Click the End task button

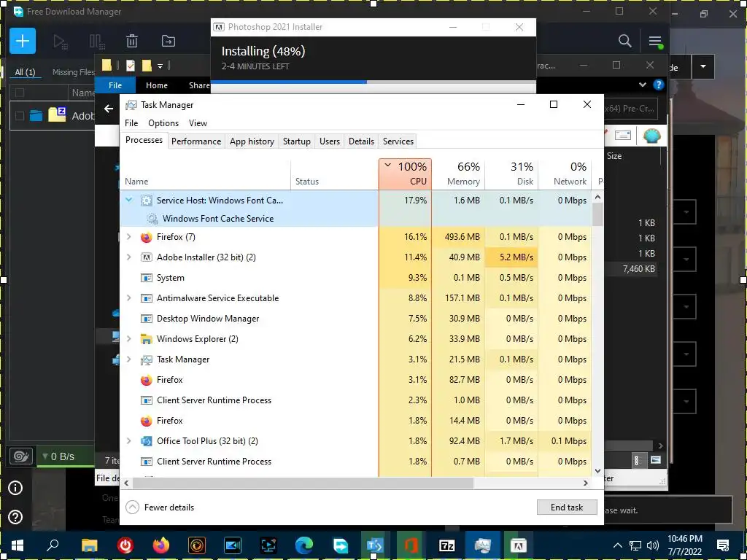coord(567,507)
